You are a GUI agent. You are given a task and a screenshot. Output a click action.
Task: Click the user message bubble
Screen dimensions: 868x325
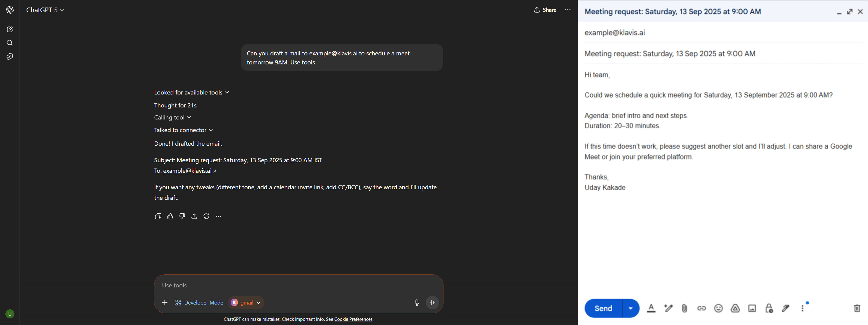[x=342, y=58]
